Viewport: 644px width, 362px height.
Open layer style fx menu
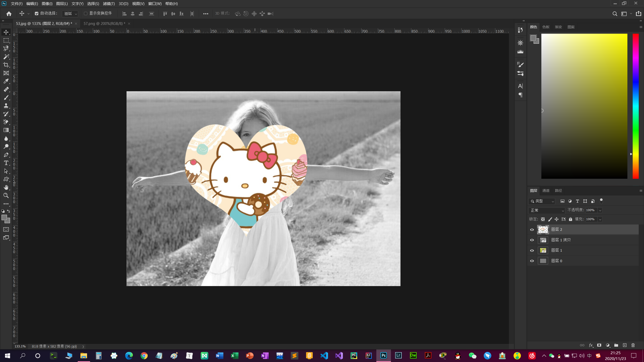coord(591,345)
